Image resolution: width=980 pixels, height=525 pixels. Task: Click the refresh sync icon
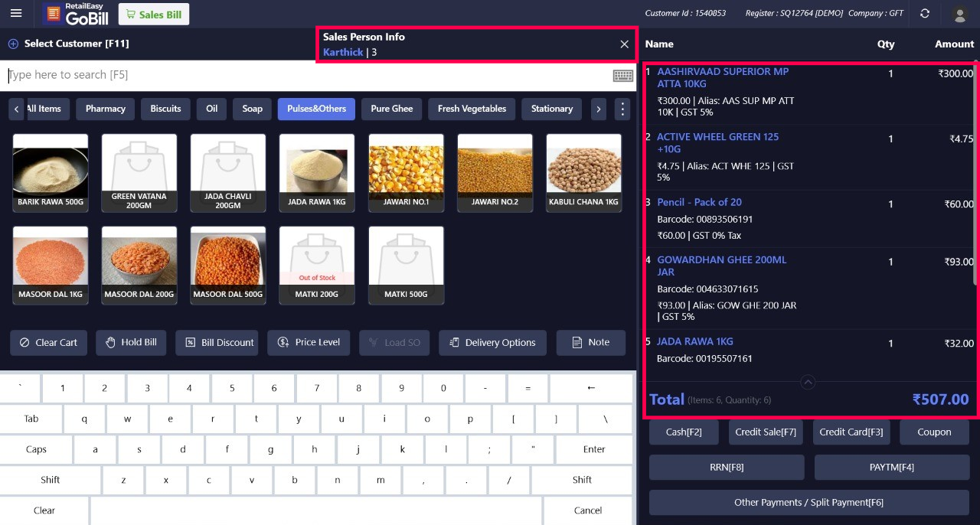click(x=925, y=13)
